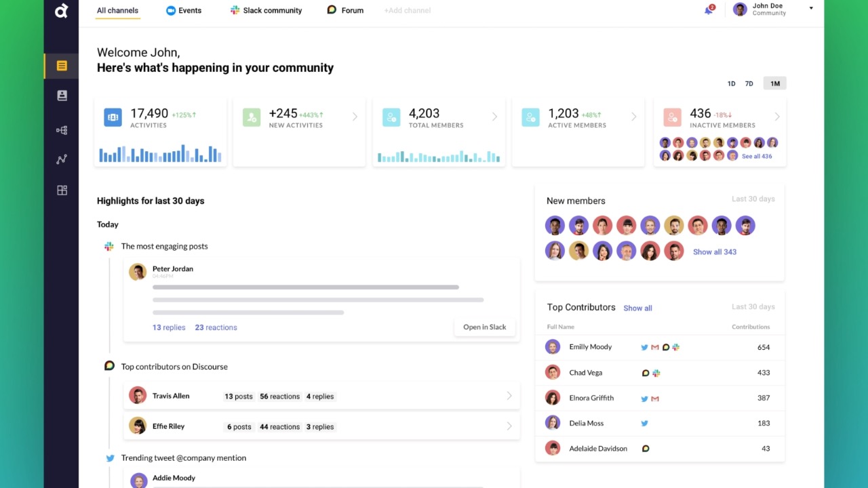The image size is (868, 488).
Task: Click Show all 343 link
Action: 714,251
